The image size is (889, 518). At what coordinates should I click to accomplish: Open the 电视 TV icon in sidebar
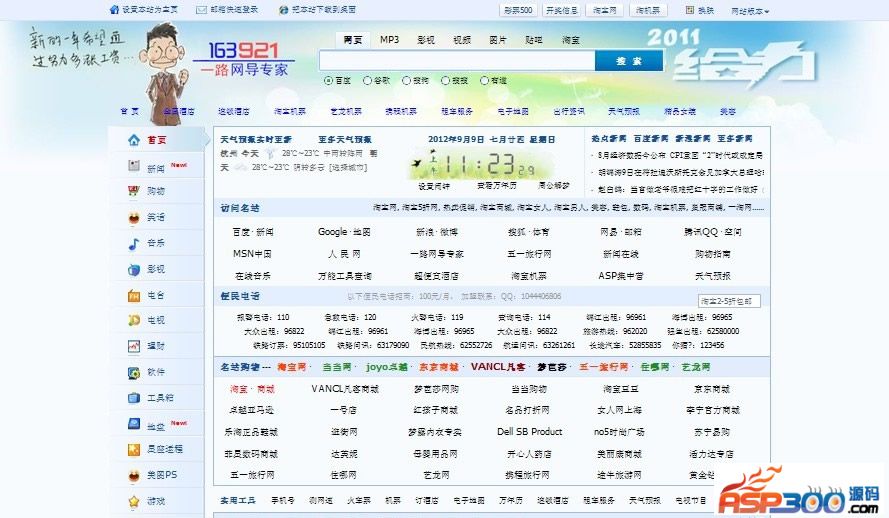[134, 320]
